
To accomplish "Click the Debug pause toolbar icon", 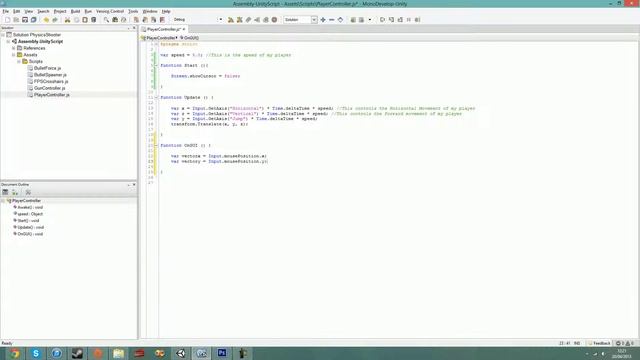I will click(409, 20).
